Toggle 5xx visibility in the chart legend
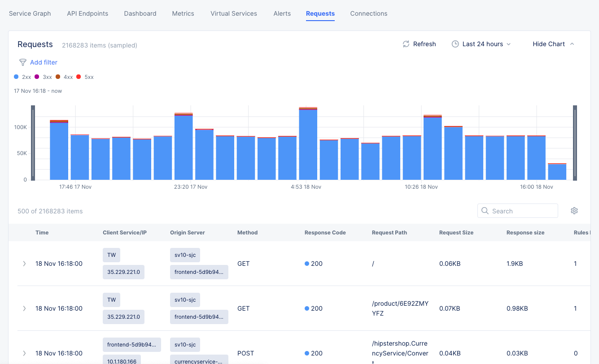 (x=79, y=77)
